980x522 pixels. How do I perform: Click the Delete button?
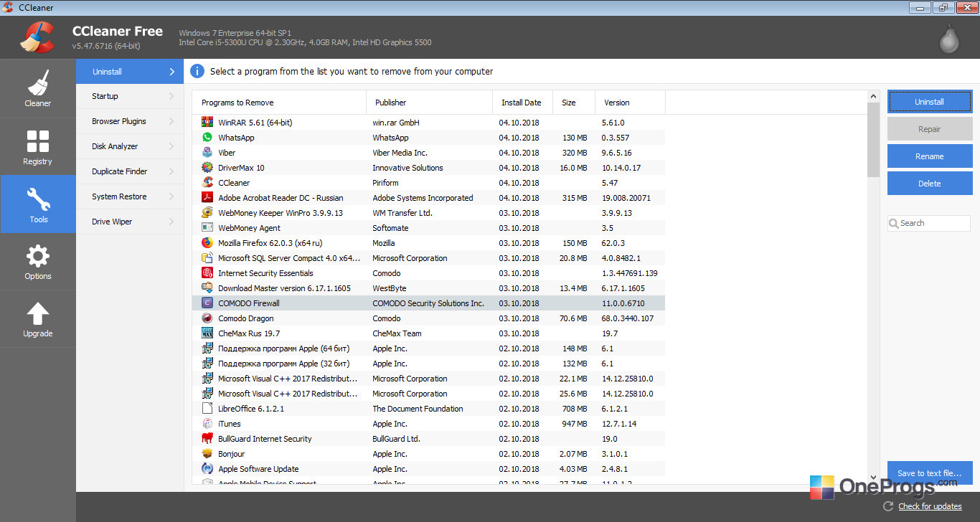pos(930,184)
